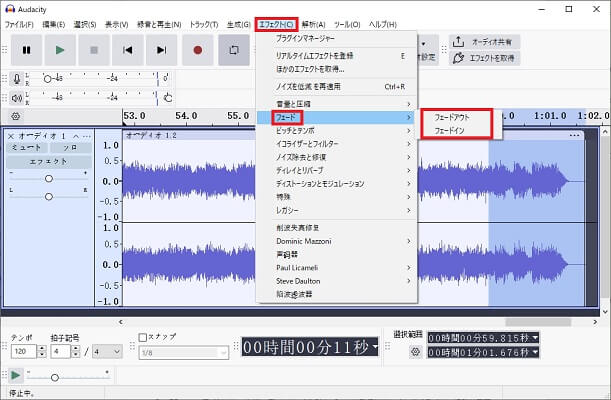611x400 pixels.
Task: Select ほかのエフェクトを取得 entry
Action: click(x=337, y=69)
